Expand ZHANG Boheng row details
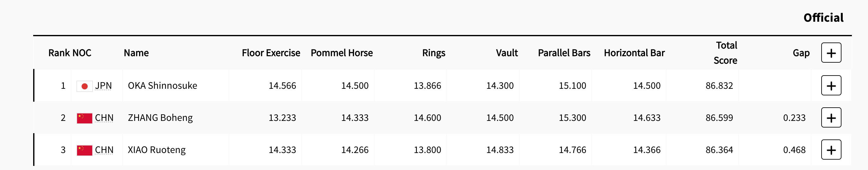Image resolution: width=868 pixels, height=170 pixels. 831,118
